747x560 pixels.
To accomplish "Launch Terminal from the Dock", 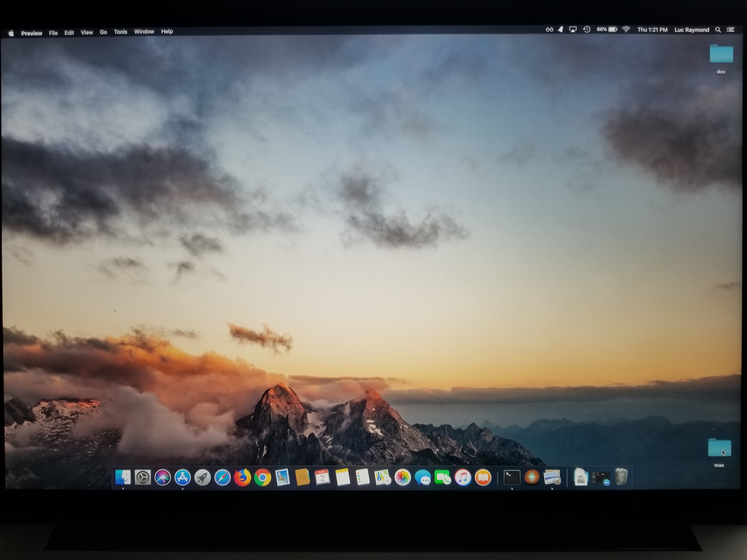I will [x=512, y=477].
